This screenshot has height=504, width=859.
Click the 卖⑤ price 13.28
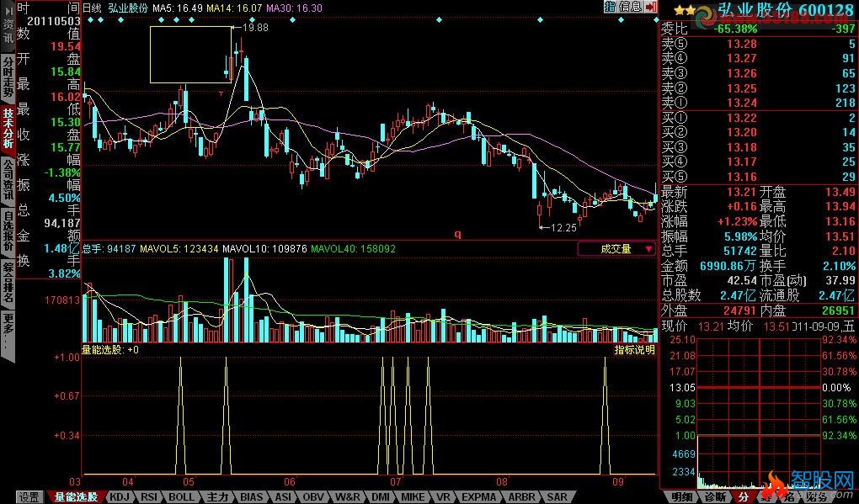click(742, 44)
